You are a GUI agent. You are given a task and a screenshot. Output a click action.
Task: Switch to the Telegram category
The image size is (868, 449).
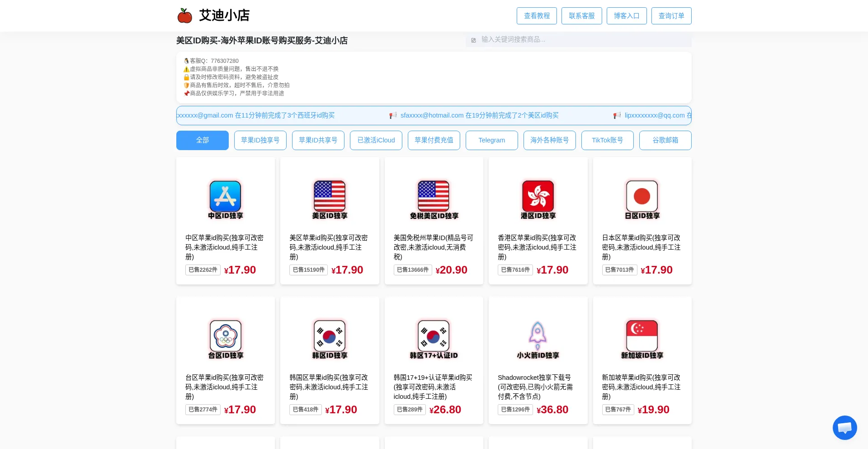pos(492,140)
